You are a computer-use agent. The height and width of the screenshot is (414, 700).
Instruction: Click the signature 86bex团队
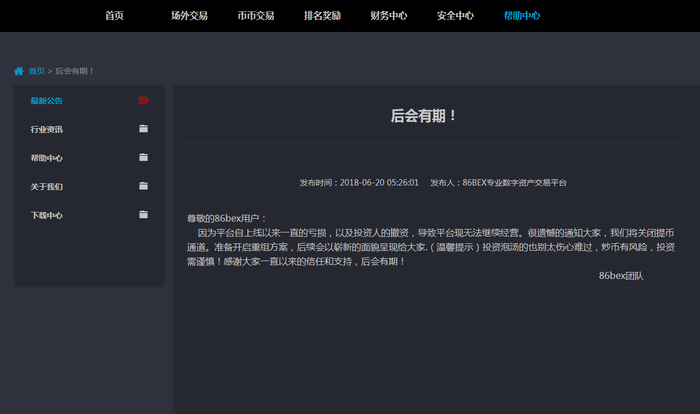click(621, 276)
